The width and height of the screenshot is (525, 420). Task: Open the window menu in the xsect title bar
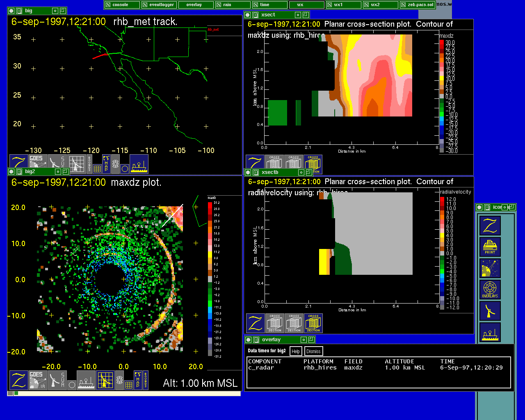point(255,15)
